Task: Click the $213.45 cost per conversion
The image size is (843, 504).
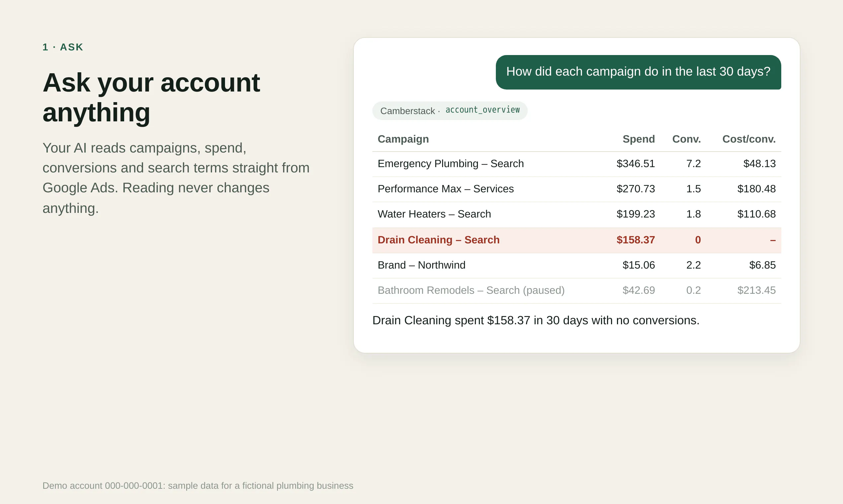Action: [756, 290]
